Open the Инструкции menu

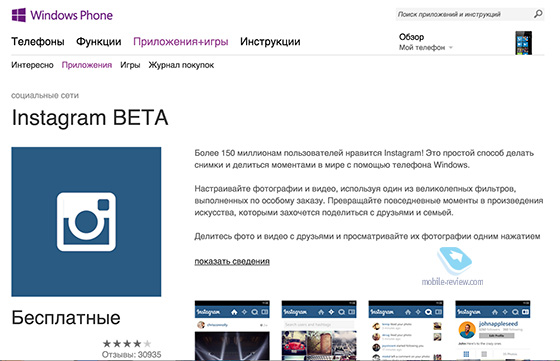pos(270,42)
